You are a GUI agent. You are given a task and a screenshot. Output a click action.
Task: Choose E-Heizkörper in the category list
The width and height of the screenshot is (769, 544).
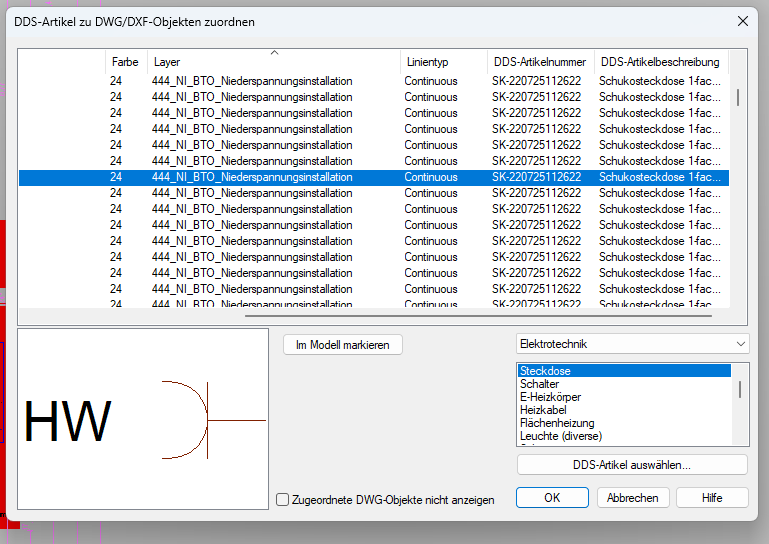(x=624, y=397)
